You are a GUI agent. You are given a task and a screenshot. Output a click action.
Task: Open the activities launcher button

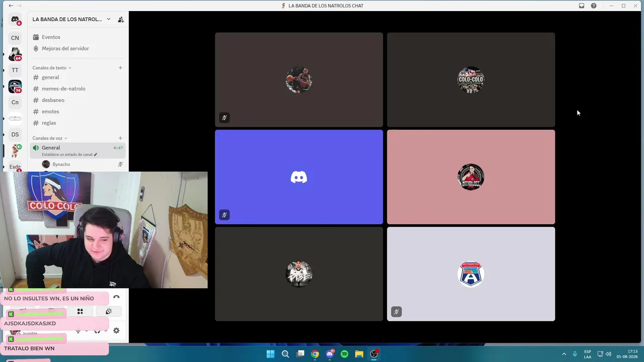tap(80, 312)
